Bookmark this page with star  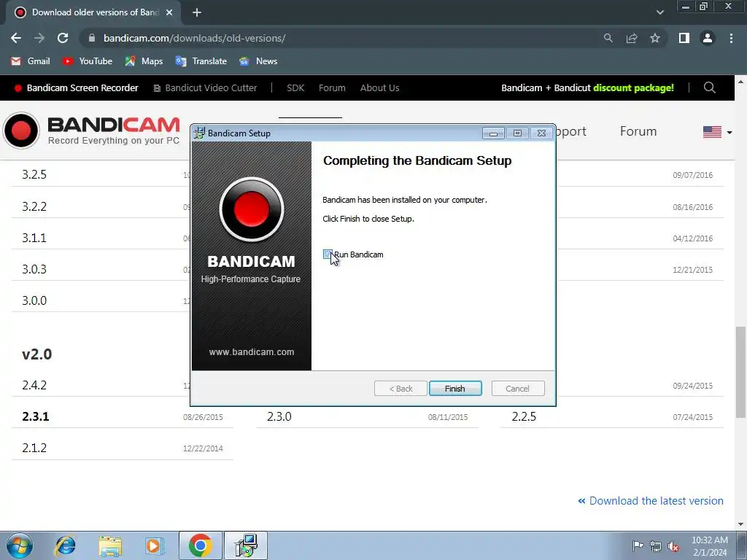pos(655,38)
